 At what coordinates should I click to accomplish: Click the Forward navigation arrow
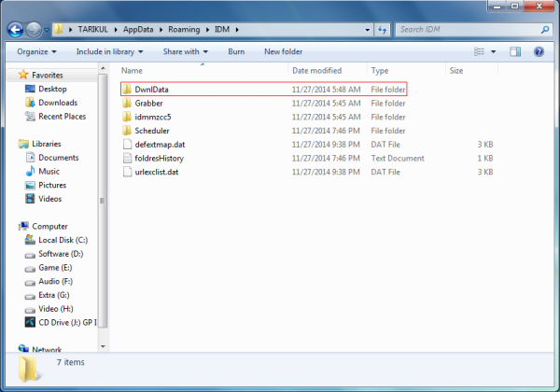tap(34, 30)
